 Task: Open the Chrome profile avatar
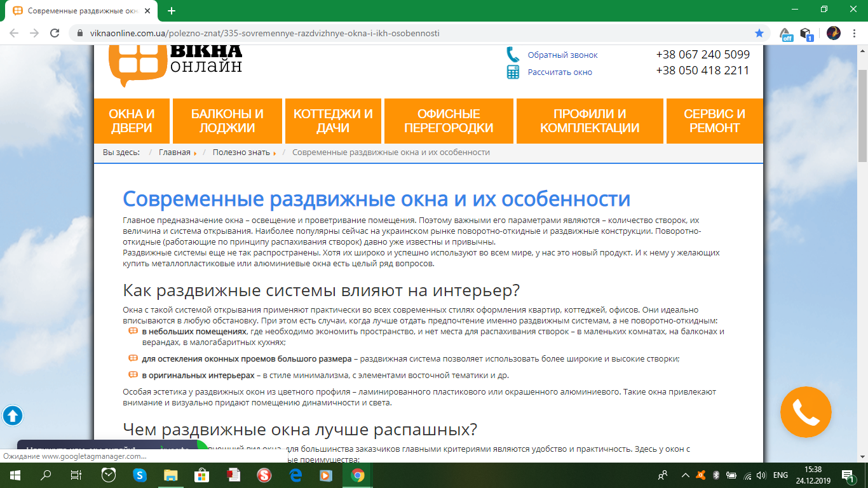click(834, 33)
